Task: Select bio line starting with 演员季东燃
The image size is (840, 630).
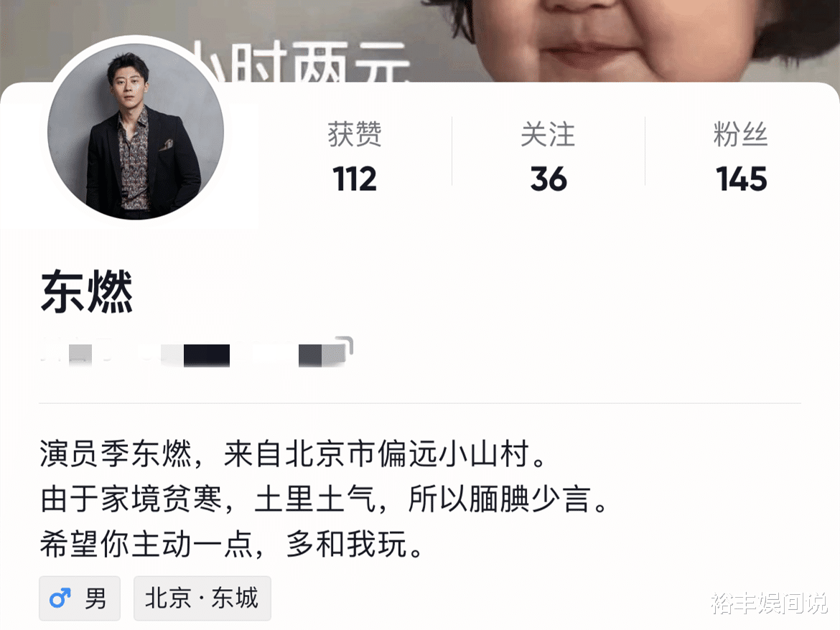Action: click(293, 454)
